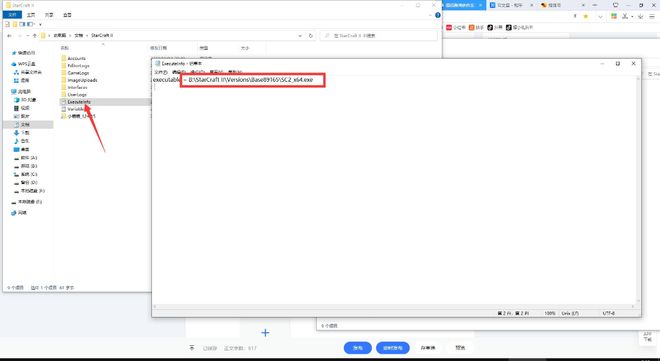Expand the browser address bar chevron
Screen dimensions: 660x361
tap(600, 16)
